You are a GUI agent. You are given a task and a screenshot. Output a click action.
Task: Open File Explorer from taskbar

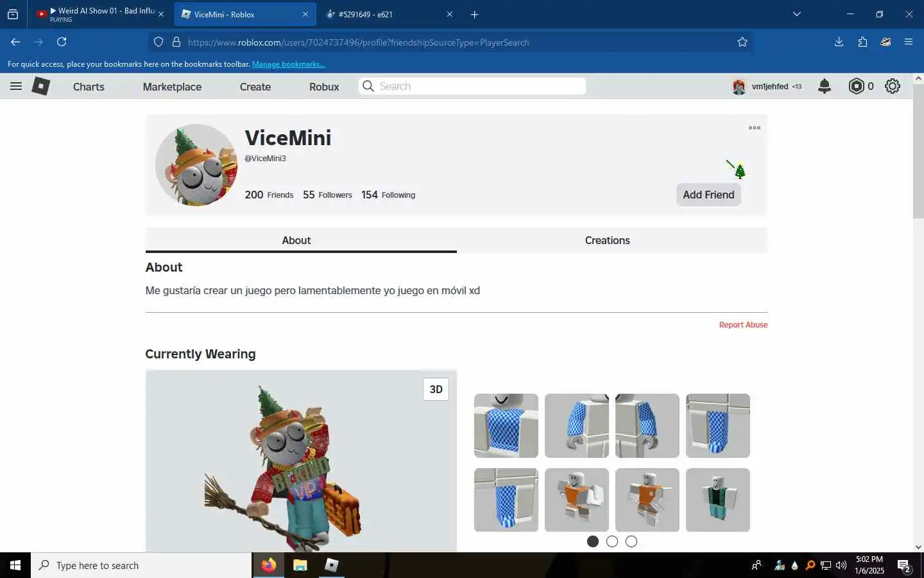[300, 565]
